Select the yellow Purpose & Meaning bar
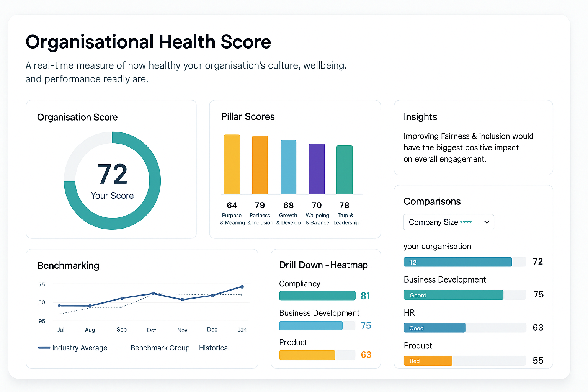588x392 pixels. (232, 165)
